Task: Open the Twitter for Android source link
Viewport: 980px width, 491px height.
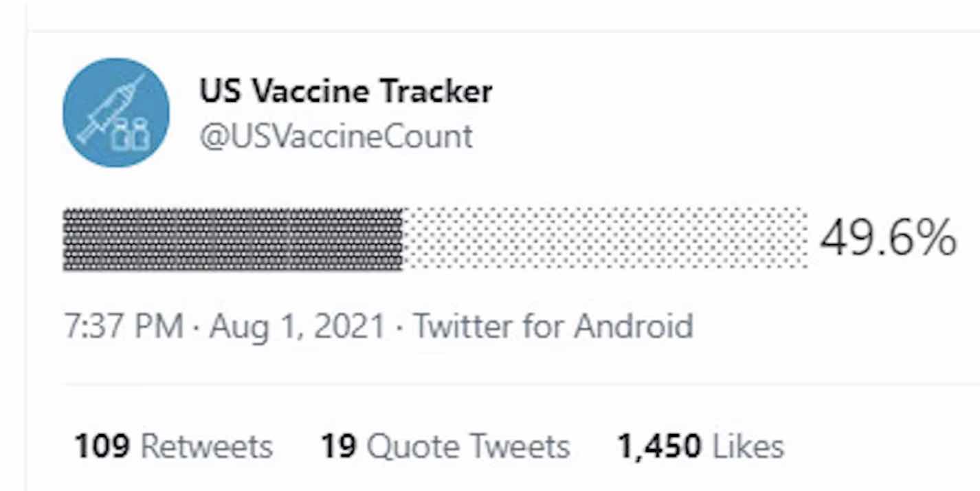Action: click(553, 326)
